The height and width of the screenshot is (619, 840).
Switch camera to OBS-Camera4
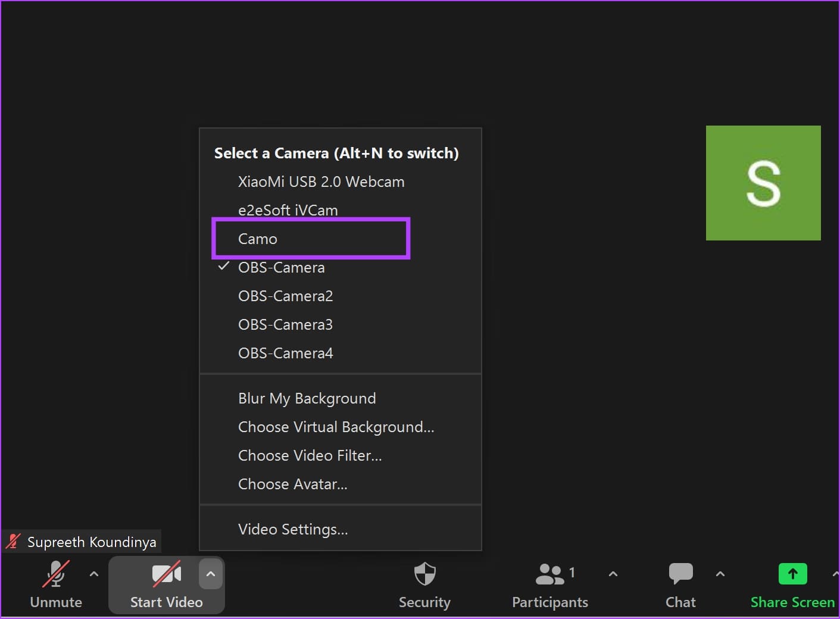341,353
